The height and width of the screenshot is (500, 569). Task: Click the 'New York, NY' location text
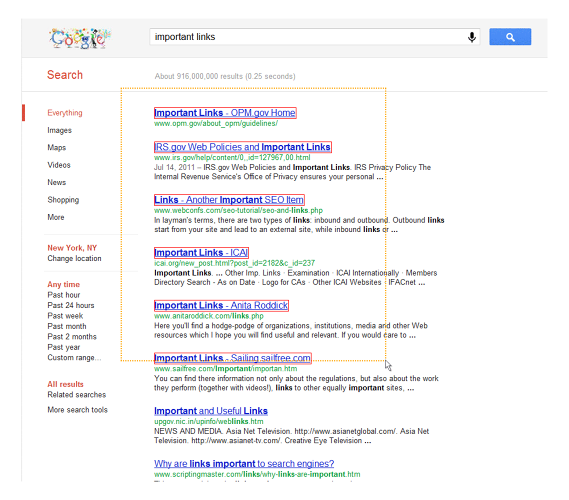click(x=72, y=248)
